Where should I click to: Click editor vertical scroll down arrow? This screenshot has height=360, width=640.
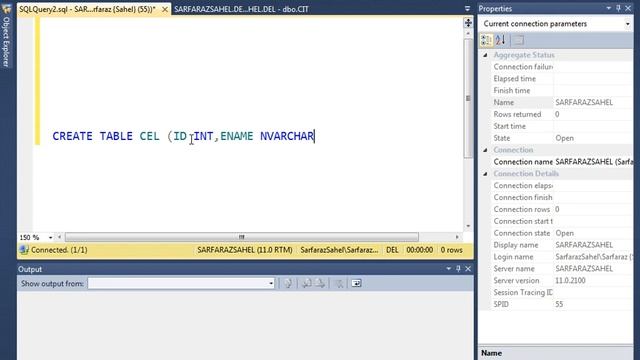pyautogui.click(x=468, y=226)
